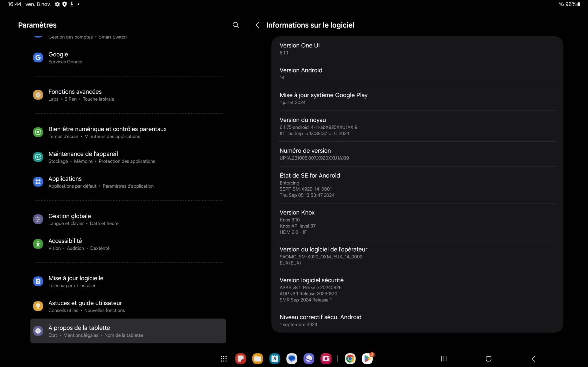Tap the Mise à jour logicielle icon
Image resolution: width=588 pixels, height=367 pixels.
click(38, 281)
